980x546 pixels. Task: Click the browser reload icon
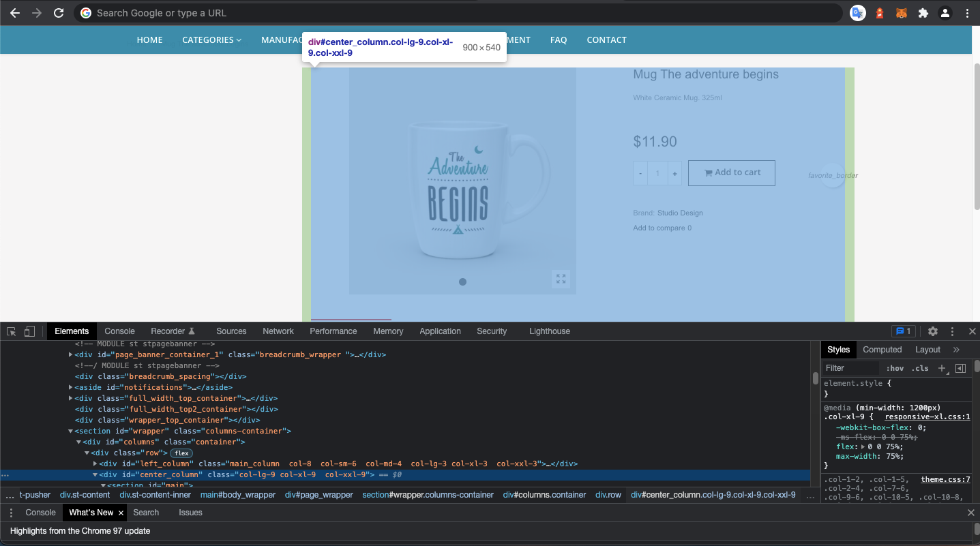coord(59,13)
